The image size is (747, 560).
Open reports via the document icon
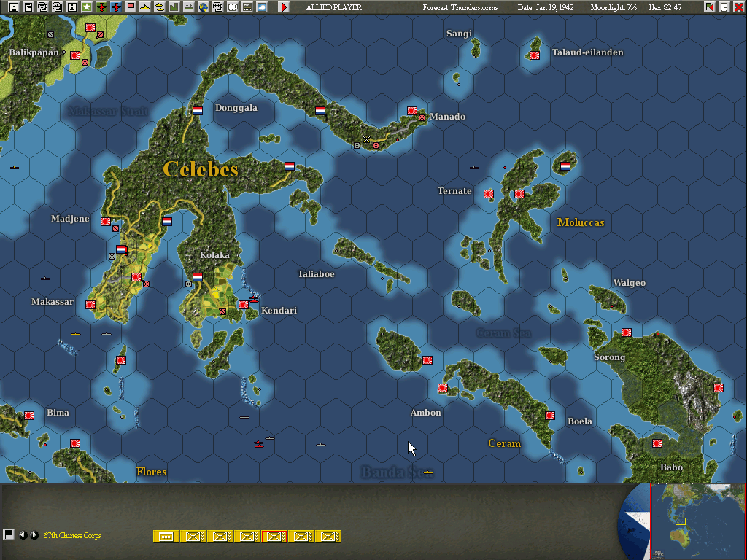click(x=28, y=7)
